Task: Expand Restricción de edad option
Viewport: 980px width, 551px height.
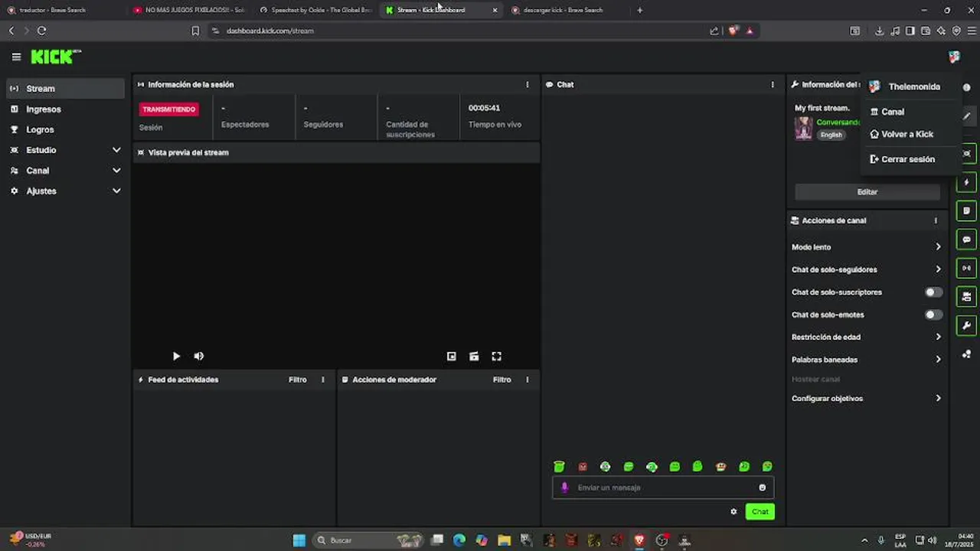Action: pos(867,337)
